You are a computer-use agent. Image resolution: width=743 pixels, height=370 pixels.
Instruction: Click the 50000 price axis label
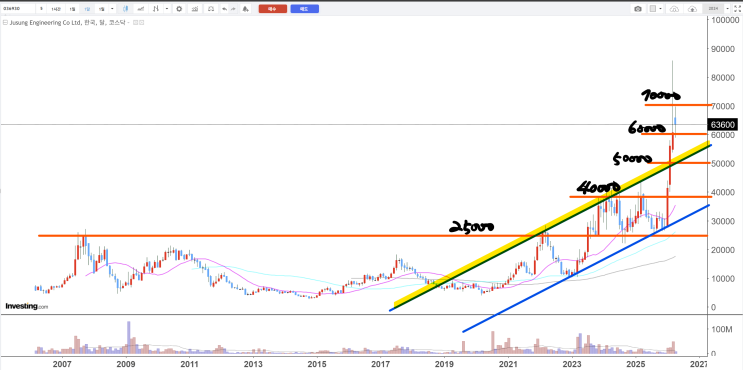click(x=722, y=163)
